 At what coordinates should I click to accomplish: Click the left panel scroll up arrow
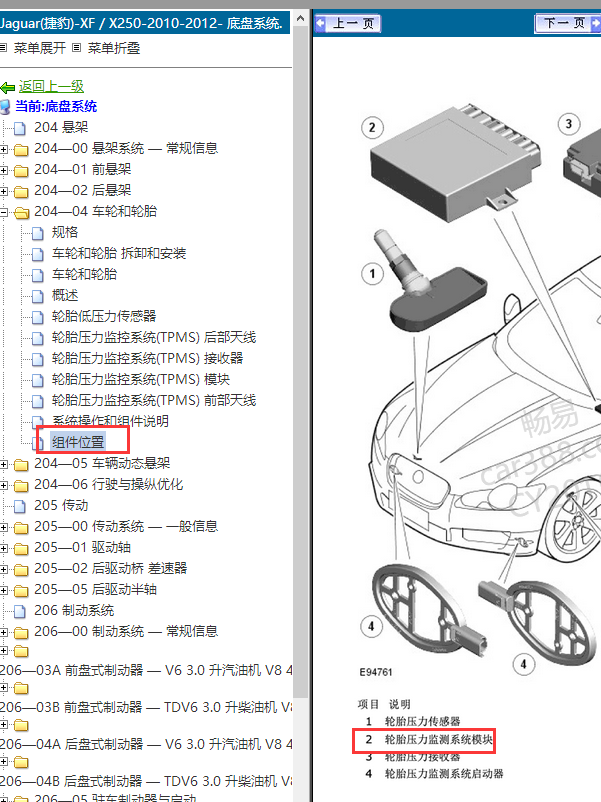(300, 18)
